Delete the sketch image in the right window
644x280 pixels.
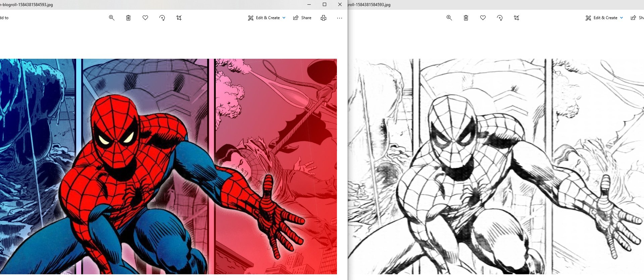pyautogui.click(x=466, y=18)
